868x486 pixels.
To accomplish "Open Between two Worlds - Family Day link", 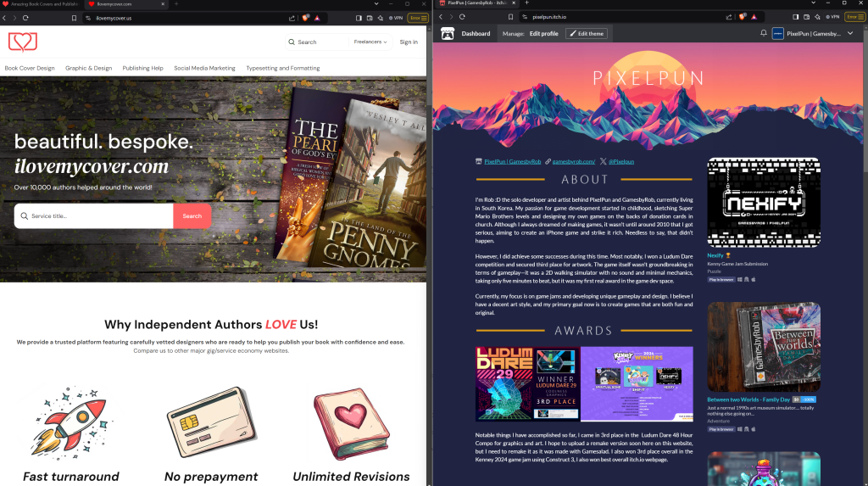I will coord(748,399).
